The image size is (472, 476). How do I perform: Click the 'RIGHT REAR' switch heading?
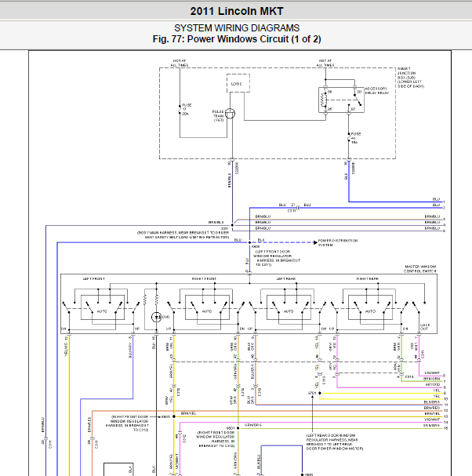tap(368, 278)
